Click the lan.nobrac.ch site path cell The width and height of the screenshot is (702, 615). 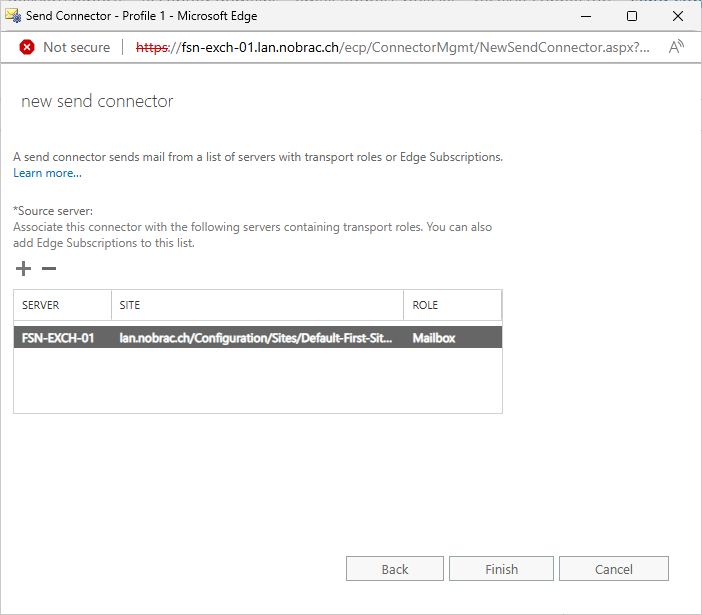[x=256, y=338]
